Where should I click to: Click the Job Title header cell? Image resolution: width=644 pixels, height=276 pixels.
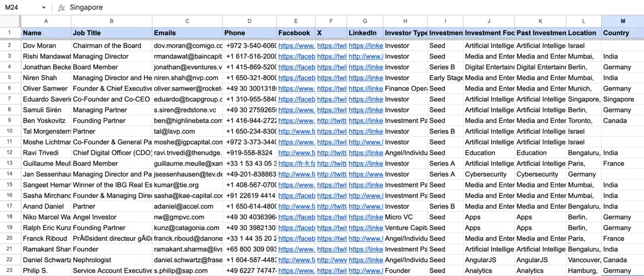[x=112, y=33]
